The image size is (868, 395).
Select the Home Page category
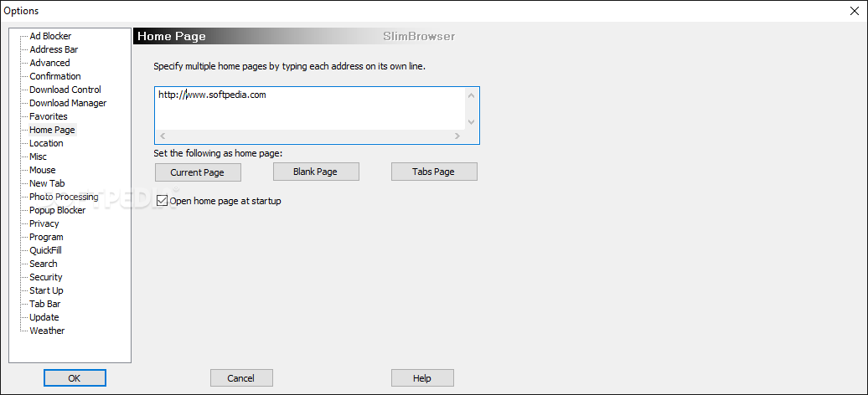[x=52, y=130]
